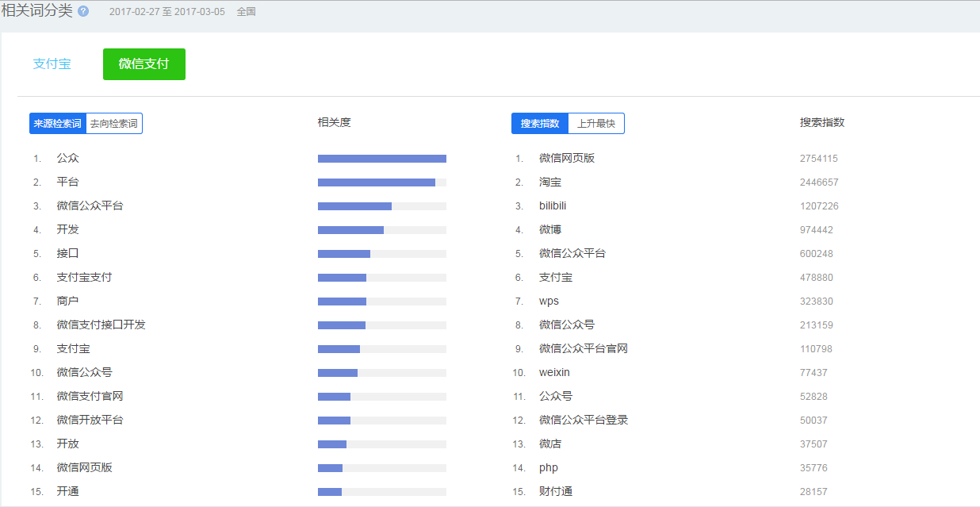Select the 微信公众平台官网 keyword
Image resolution: width=980 pixels, height=507 pixels.
coord(584,349)
